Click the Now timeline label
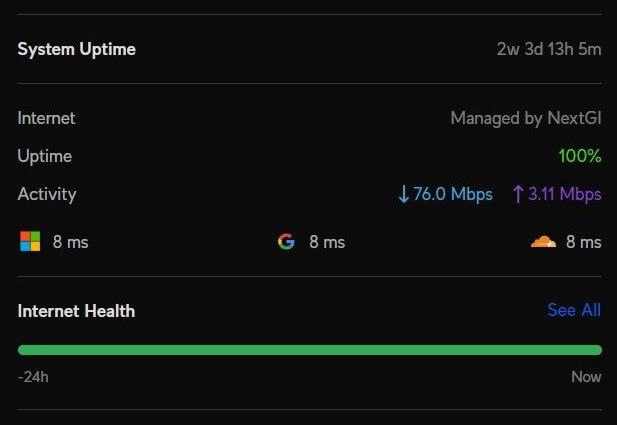 (586, 377)
